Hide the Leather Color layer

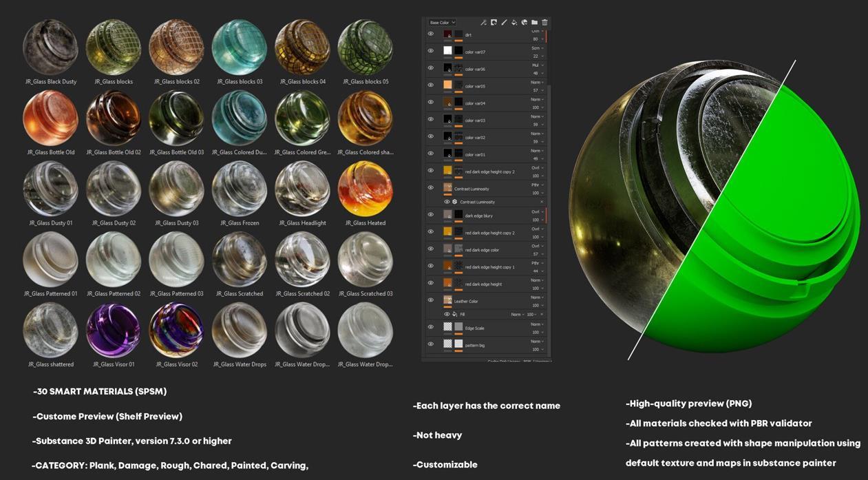431,300
